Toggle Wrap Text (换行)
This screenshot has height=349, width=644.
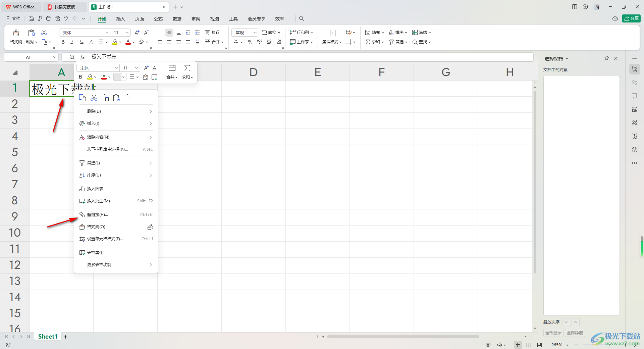(x=212, y=33)
